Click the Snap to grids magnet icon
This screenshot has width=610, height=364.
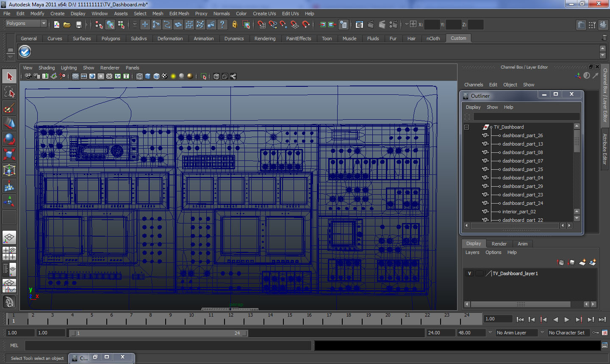pyautogui.click(x=262, y=25)
